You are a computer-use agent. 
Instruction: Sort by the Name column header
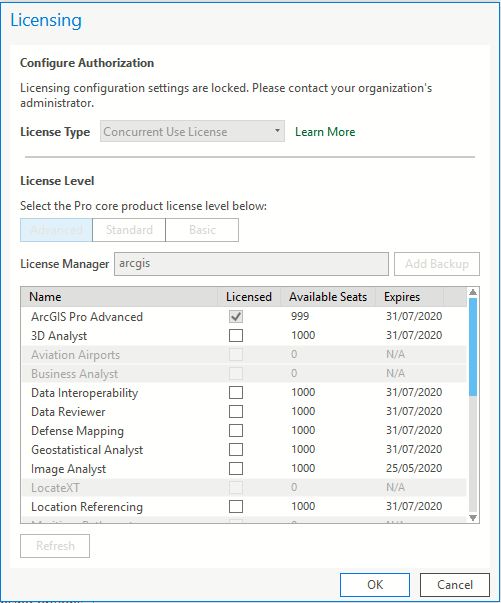click(120, 297)
